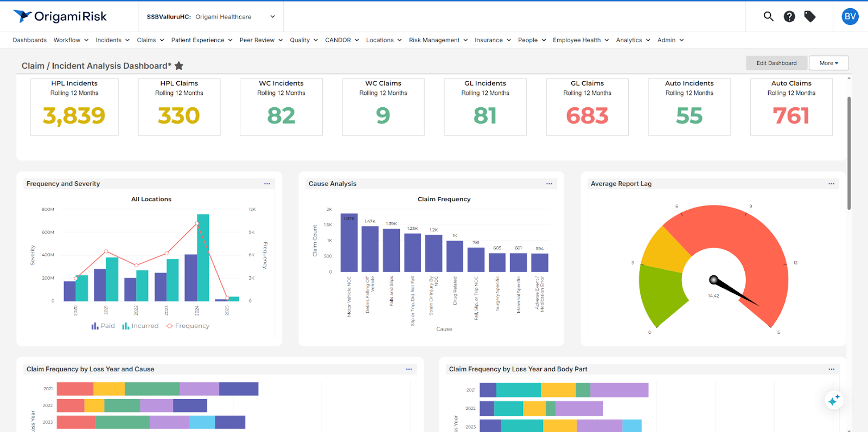Open the Insurance menu
The image size is (868, 432).
(x=493, y=40)
